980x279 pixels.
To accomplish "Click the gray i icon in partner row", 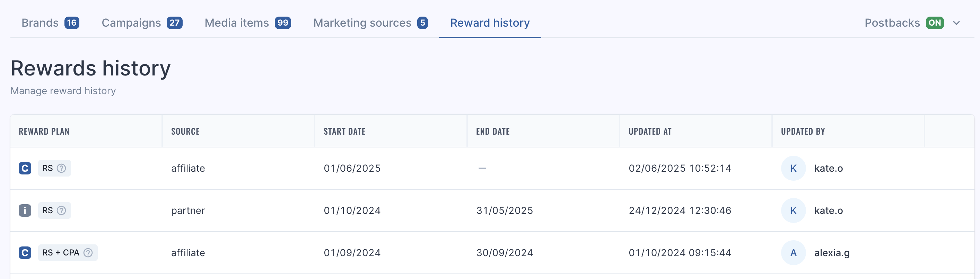I will (x=25, y=210).
